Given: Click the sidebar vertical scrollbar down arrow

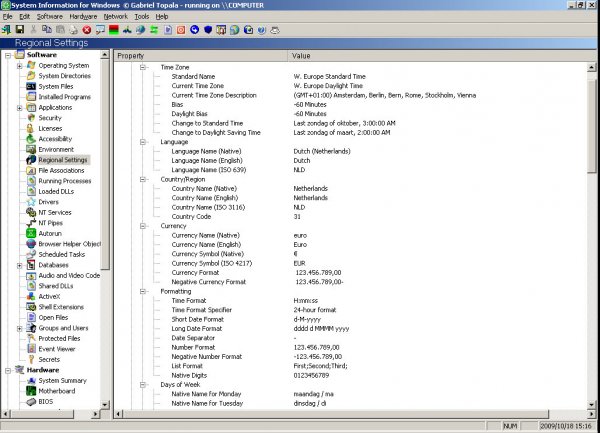Looking at the screenshot, I should click(x=106, y=405).
